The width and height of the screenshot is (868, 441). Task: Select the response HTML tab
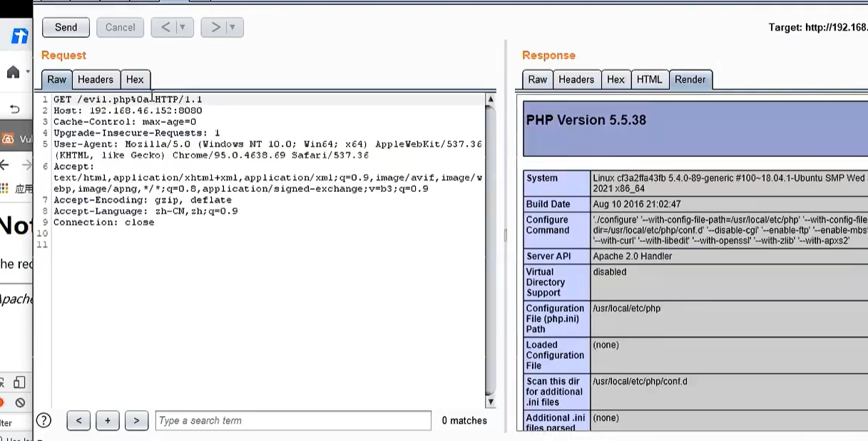click(649, 79)
